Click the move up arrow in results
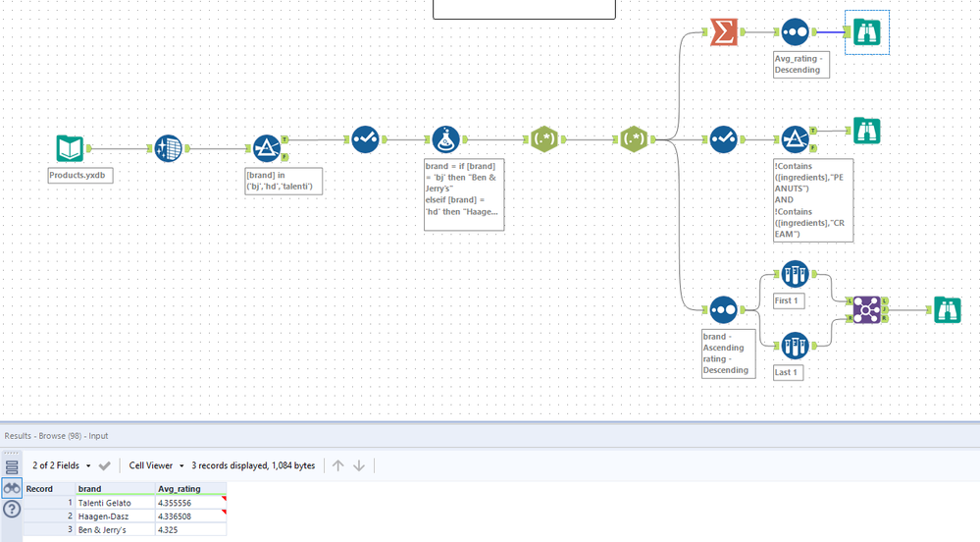 pos(338,465)
